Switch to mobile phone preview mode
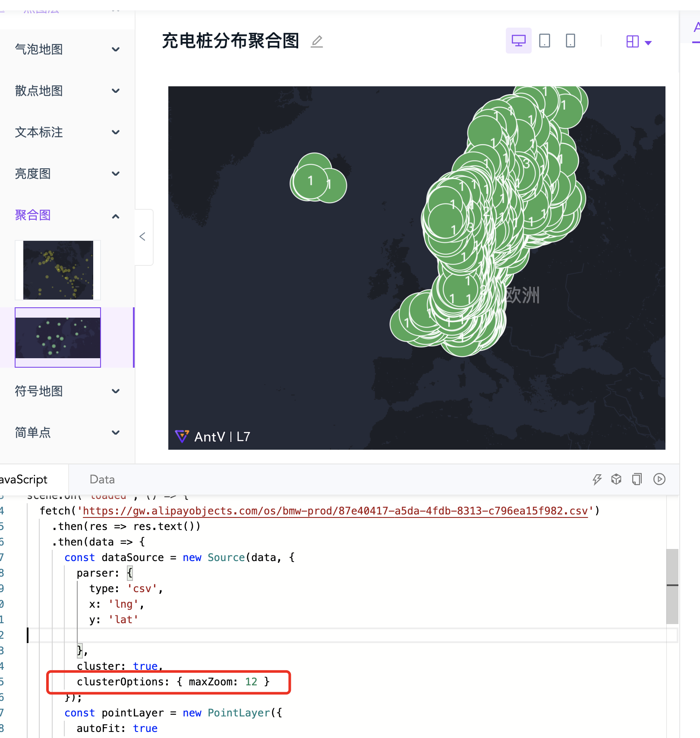This screenshot has height=738, width=700. (x=570, y=40)
